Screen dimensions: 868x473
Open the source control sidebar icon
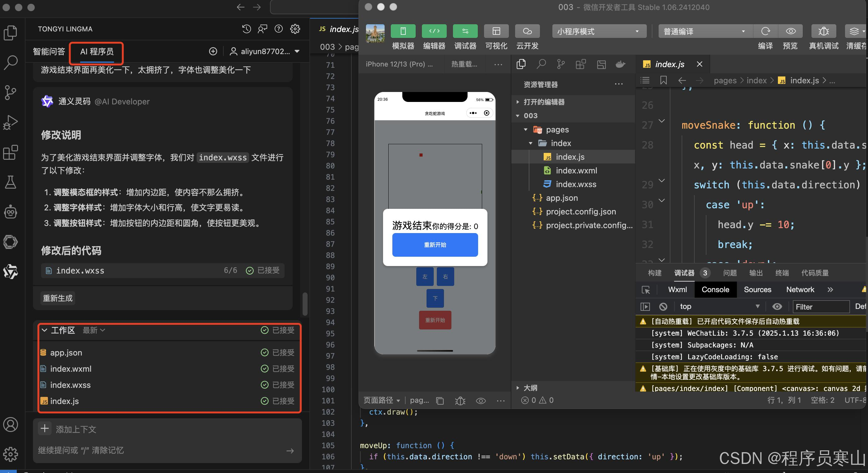pyautogui.click(x=11, y=92)
